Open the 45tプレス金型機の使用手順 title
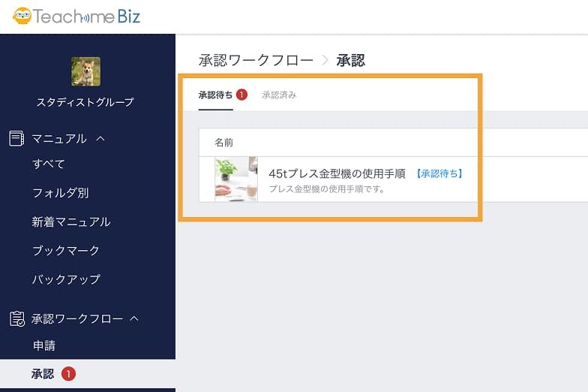 [x=337, y=173]
